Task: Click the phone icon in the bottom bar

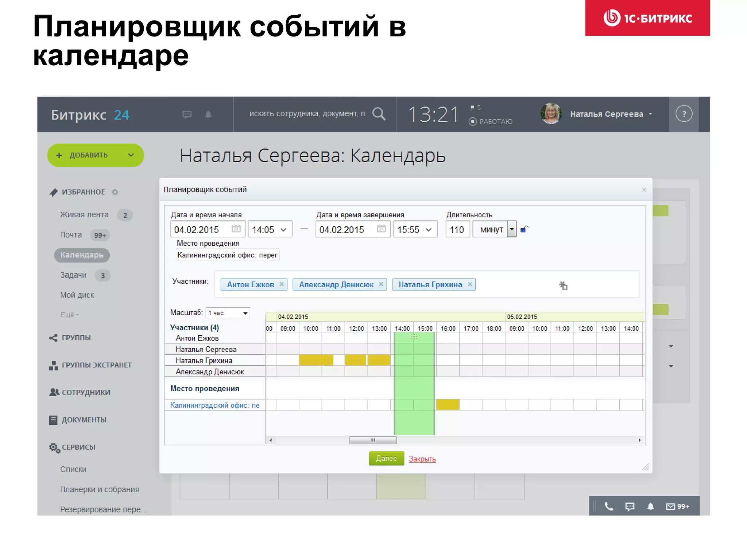Action: click(x=609, y=506)
